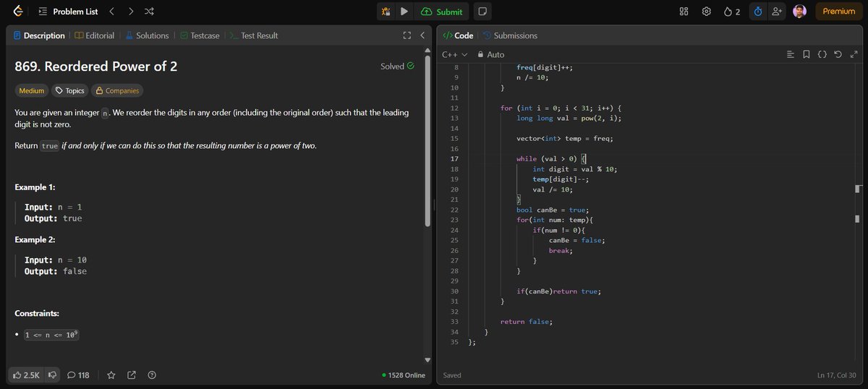Reset code to default with undo icon

tap(838, 54)
